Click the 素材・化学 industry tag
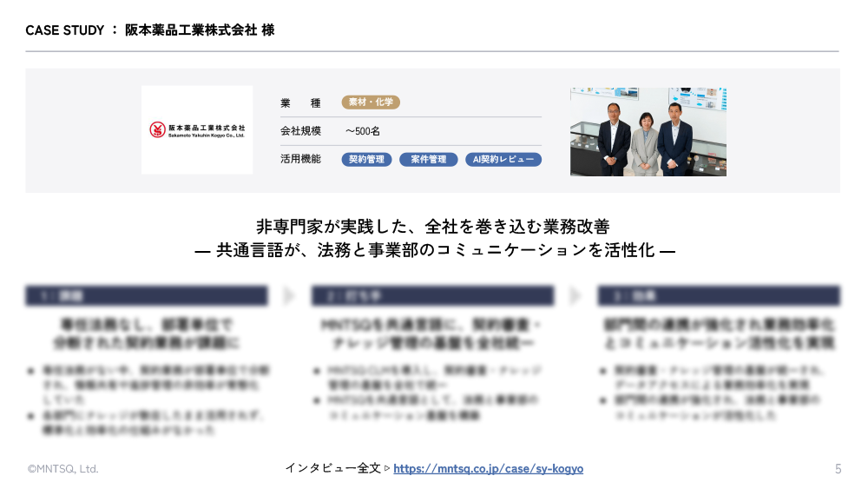The width and height of the screenshot is (868, 489). (371, 102)
